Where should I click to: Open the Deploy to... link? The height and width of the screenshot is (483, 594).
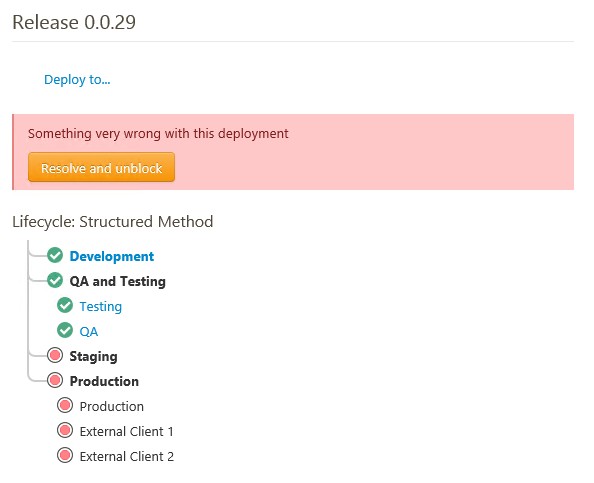pyautogui.click(x=77, y=80)
